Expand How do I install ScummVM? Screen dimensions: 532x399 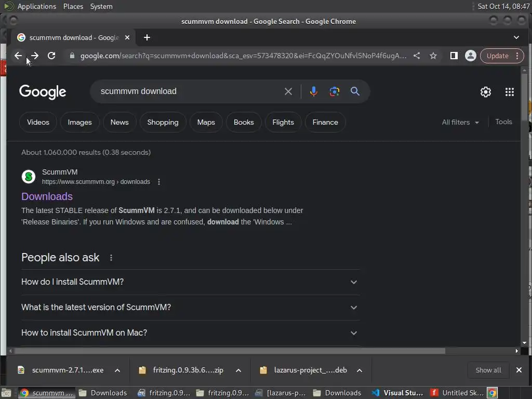(x=190, y=282)
